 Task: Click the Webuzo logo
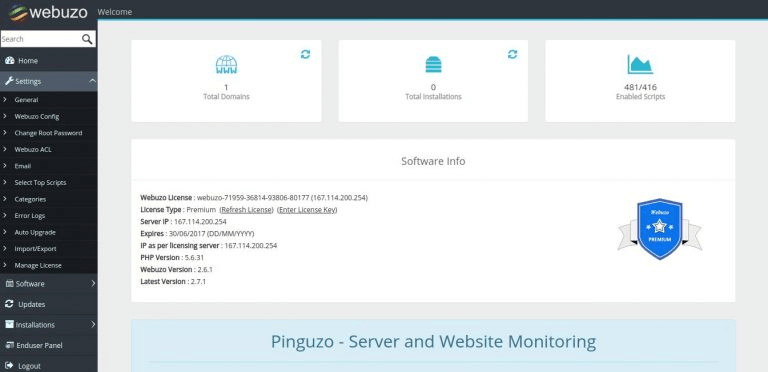click(x=48, y=12)
